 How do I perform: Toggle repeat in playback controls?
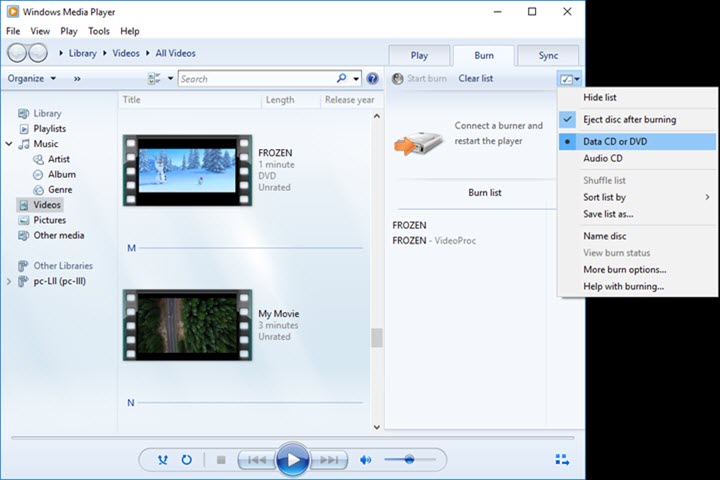[187, 460]
